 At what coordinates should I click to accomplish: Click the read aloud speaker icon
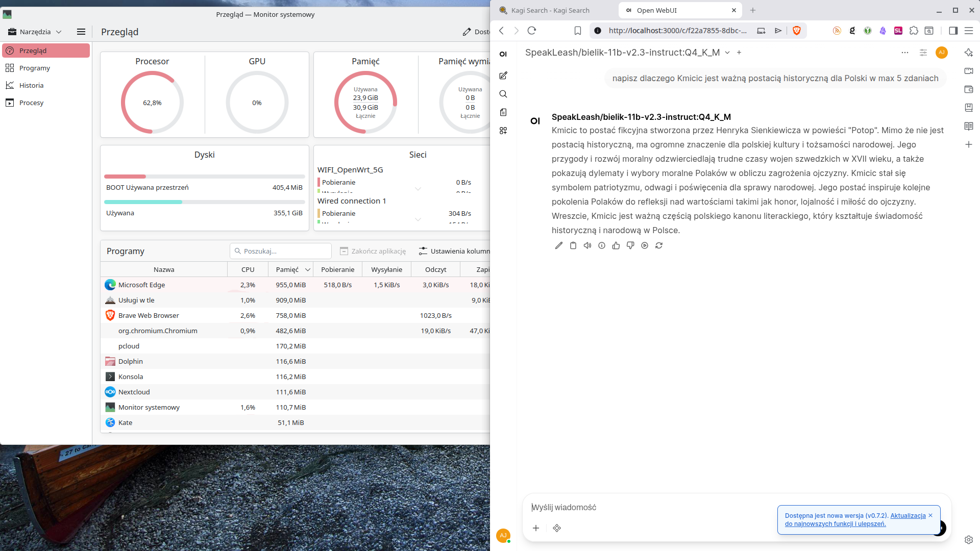tap(587, 245)
